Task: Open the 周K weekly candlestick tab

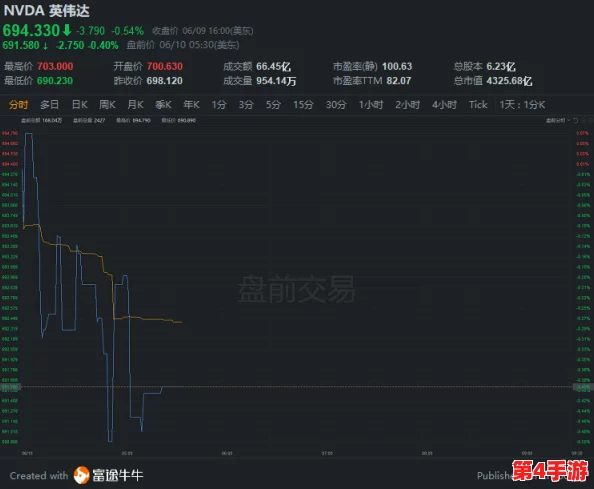Action: (x=107, y=105)
